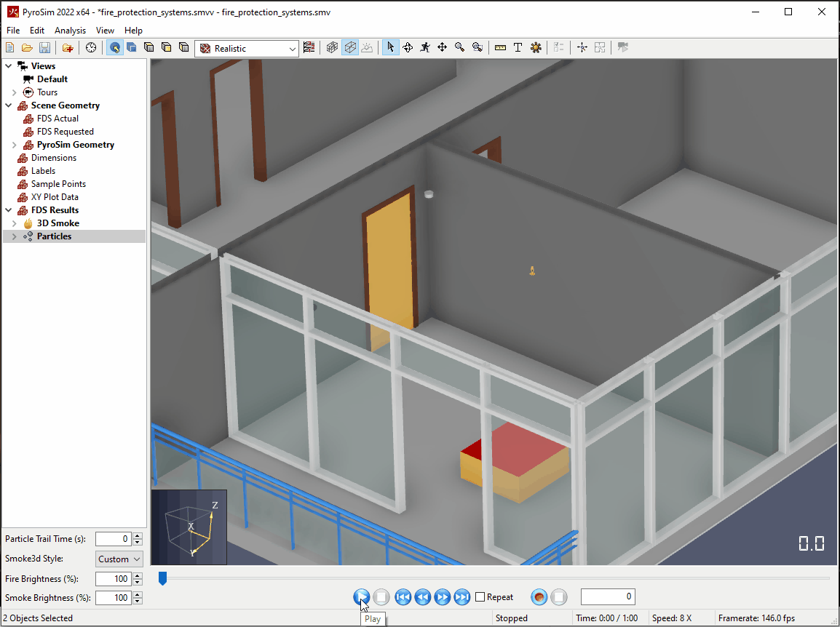Viewport: 840px width, 627px height.
Task: Click the record video button
Action: pos(539,597)
